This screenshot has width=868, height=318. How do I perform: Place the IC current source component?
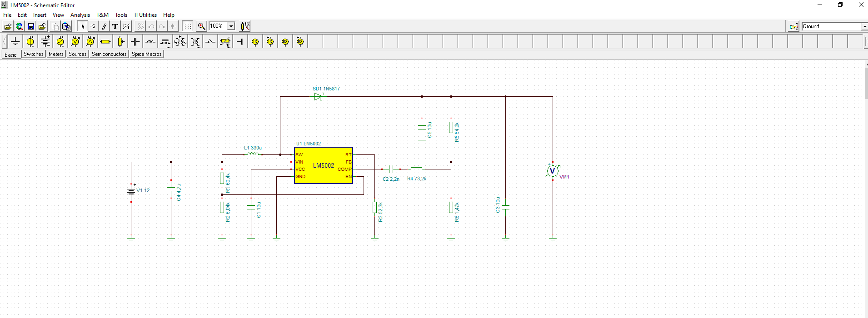(255, 42)
